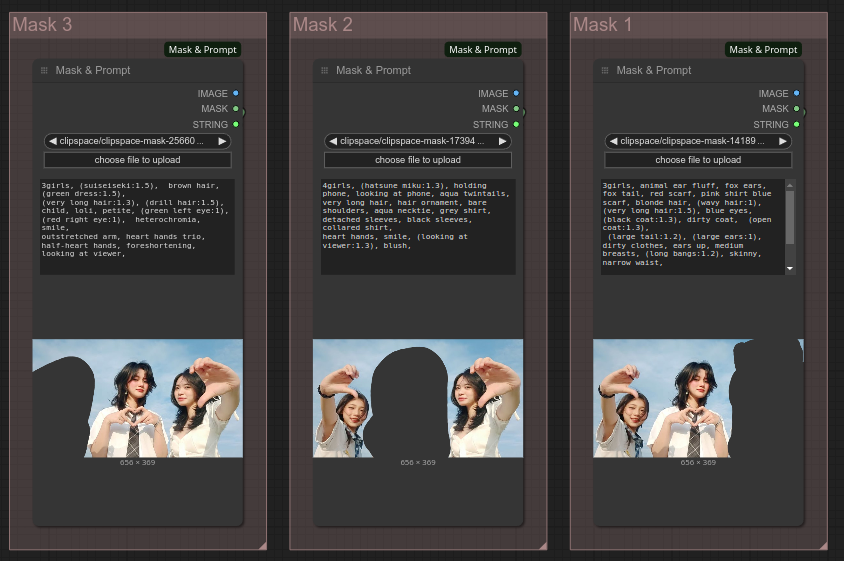Image resolution: width=844 pixels, height=561 pixels.
Task: Click the STRING output dot in Mask 3 node
Action: (236, 124)
